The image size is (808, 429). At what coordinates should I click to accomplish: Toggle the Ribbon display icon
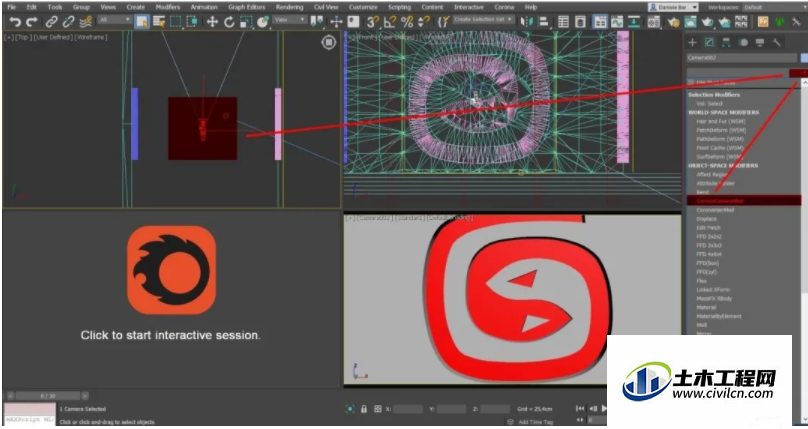click(x=600, y=22)
